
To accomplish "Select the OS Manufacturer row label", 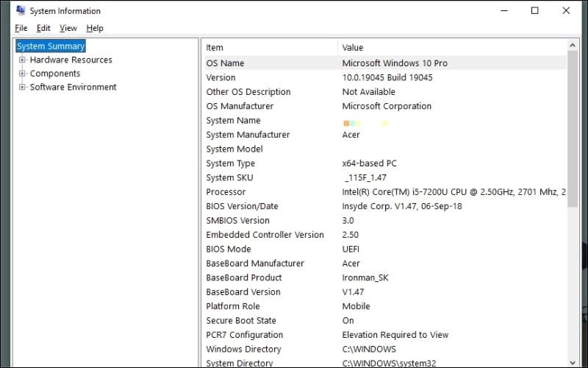I will (240, 106).
